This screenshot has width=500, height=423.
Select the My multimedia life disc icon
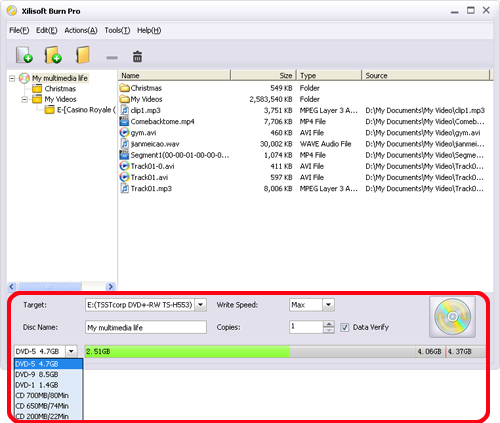(x=24, y=78)
